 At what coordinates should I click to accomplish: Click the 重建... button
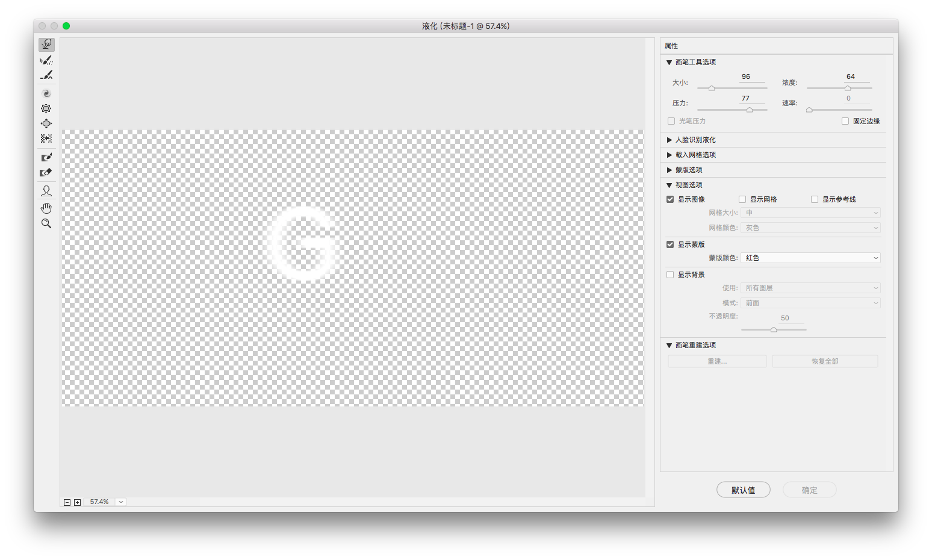tap(717, 361)
